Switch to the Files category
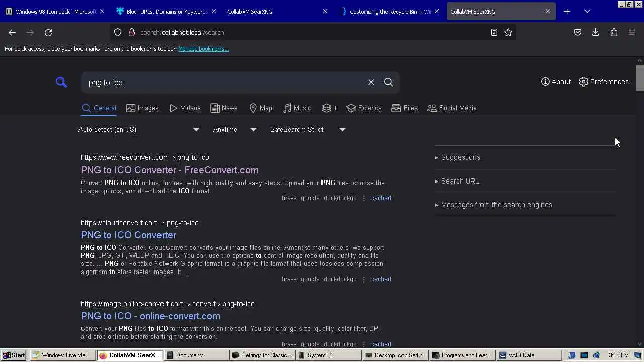The width and height of the screenshot is (644, 362). [405, 108]
